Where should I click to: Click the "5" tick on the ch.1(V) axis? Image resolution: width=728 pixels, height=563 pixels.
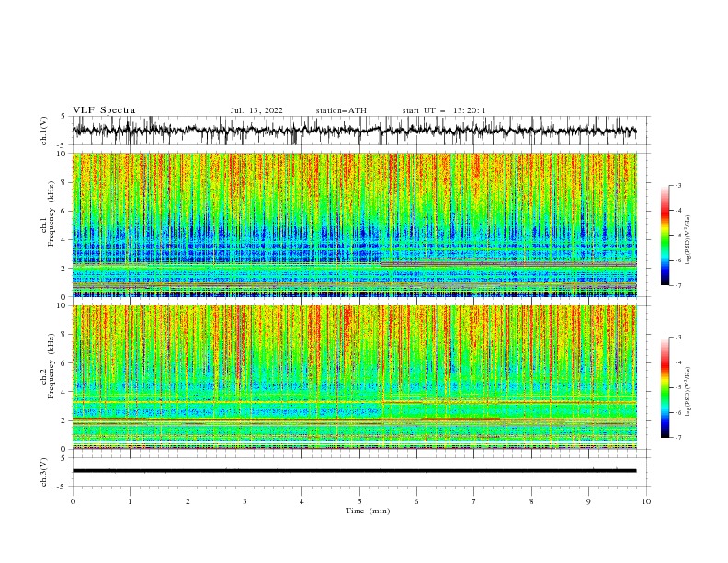pyautogui.click(x=63, y=116)
